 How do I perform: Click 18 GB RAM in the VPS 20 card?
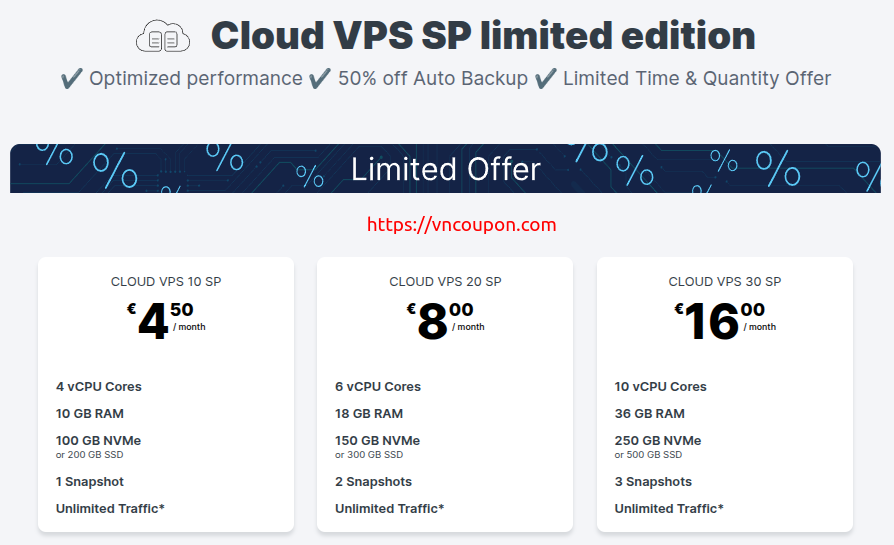pyautogui.click(x=369, y=414)
